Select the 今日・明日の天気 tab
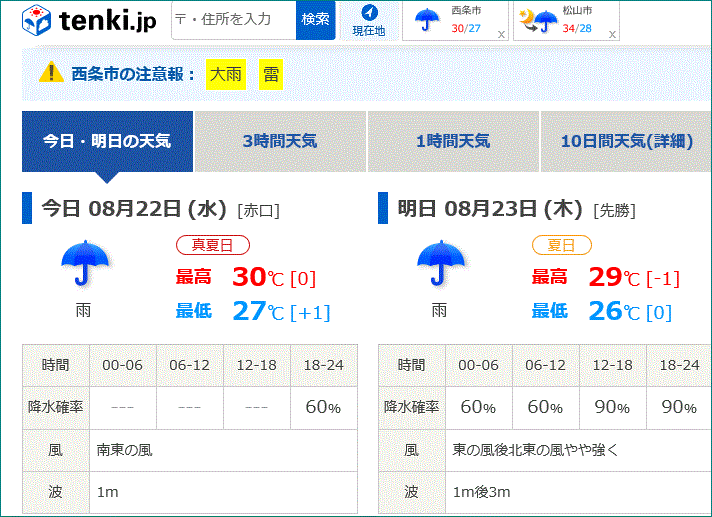This screenshot has height=517, width=712. click(x=107, y=141)
